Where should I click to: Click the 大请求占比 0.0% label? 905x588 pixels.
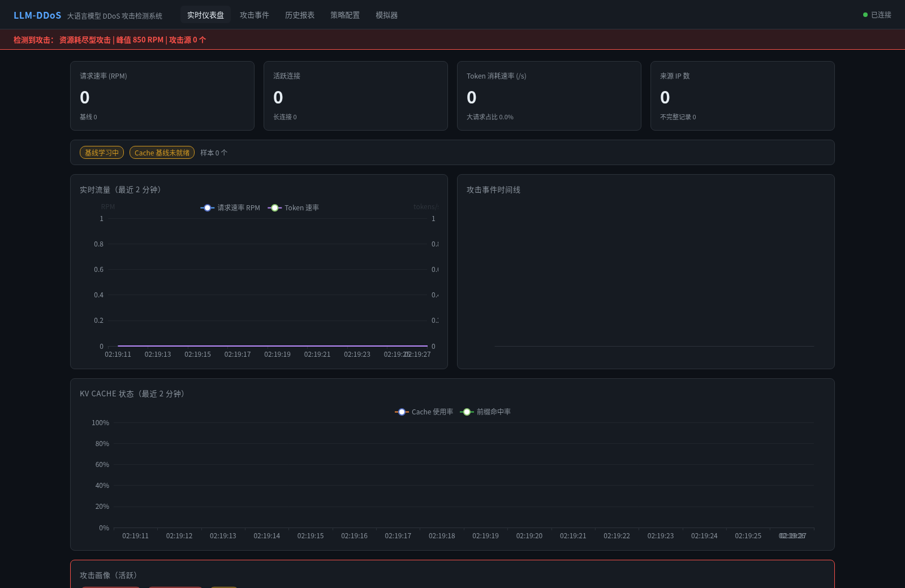[490, 117]
